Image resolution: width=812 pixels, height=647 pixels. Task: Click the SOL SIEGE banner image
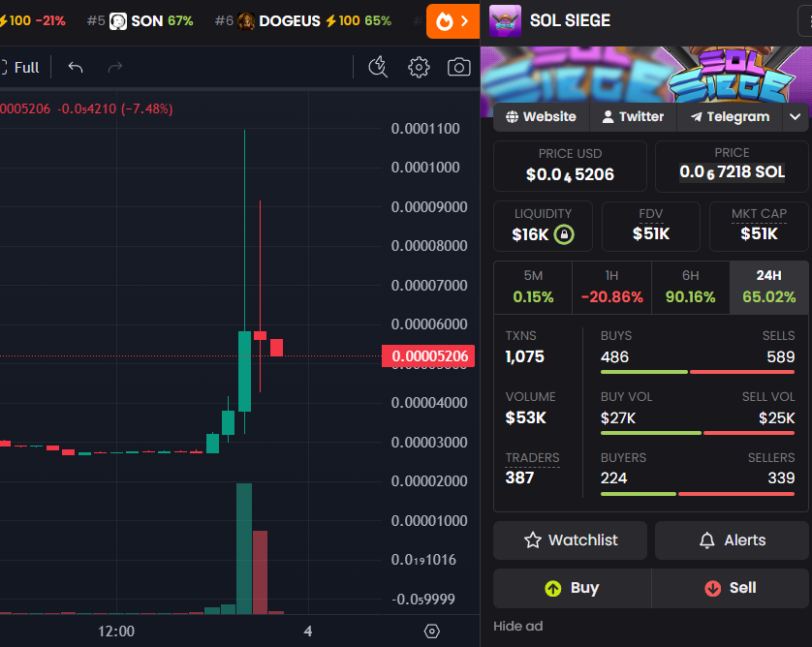tap(645, 75)
